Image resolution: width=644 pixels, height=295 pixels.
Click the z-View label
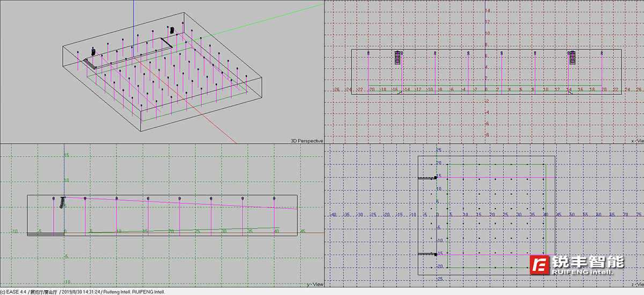[637, 284]
